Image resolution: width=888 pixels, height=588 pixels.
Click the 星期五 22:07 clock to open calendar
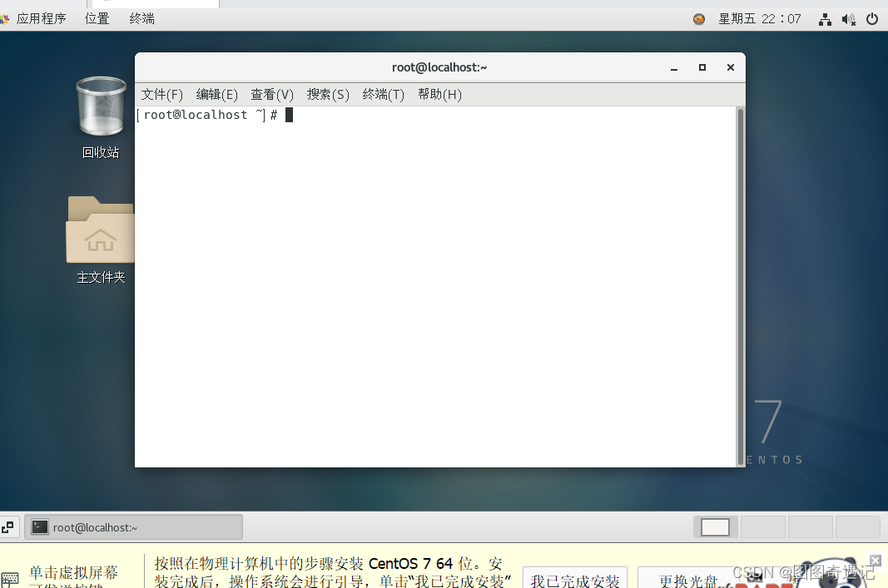[760, 17]
